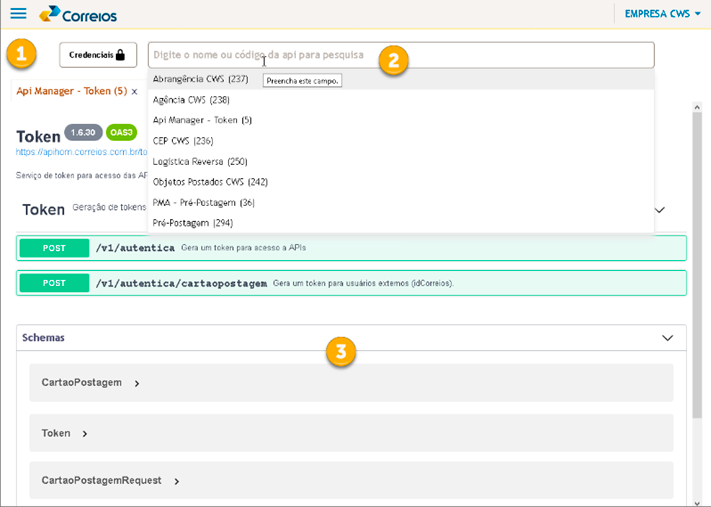The height and width of the screenshot is (507, 711).
Task: Select Agência CWS (238) from list
Action: pos(401,100)
